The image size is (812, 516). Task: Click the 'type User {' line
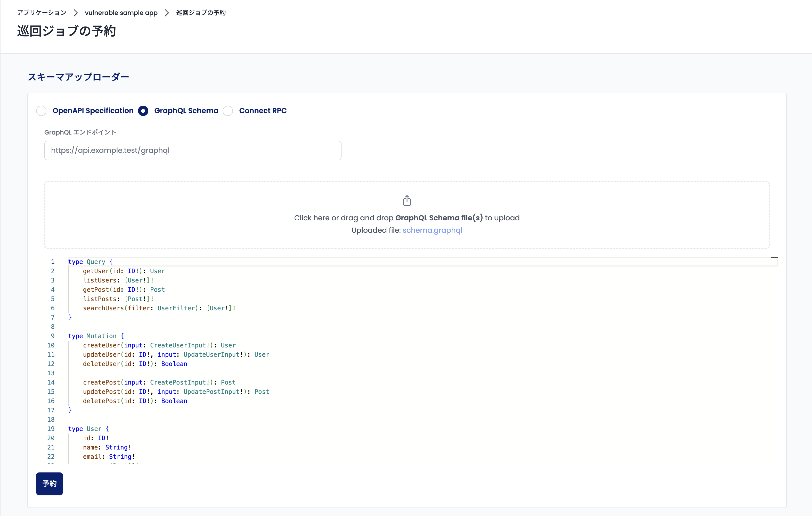(x=88, y=429)
